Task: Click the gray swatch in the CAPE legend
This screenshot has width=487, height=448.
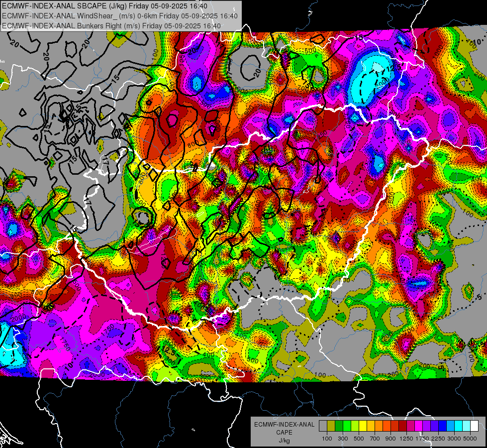Action: point(323,426)
